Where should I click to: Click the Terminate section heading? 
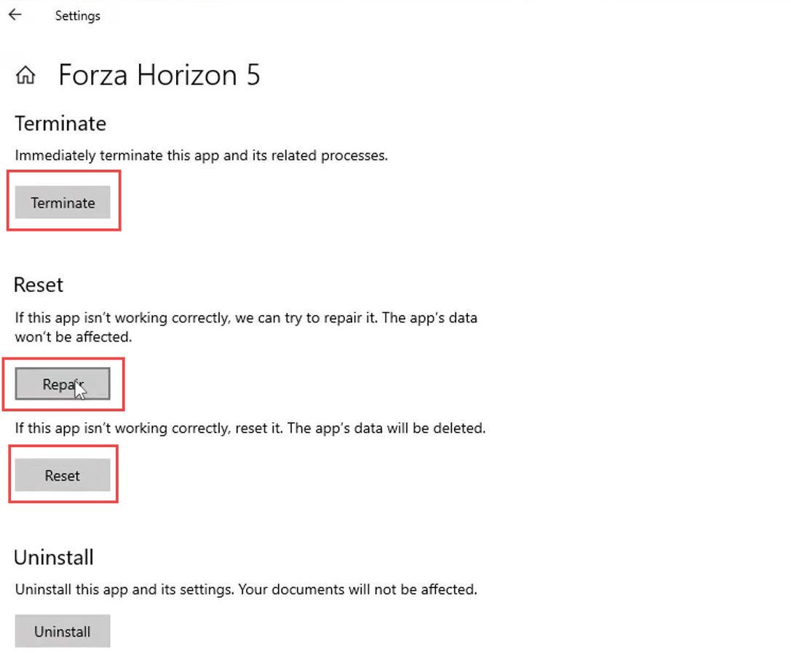click(x=60, y=124)
